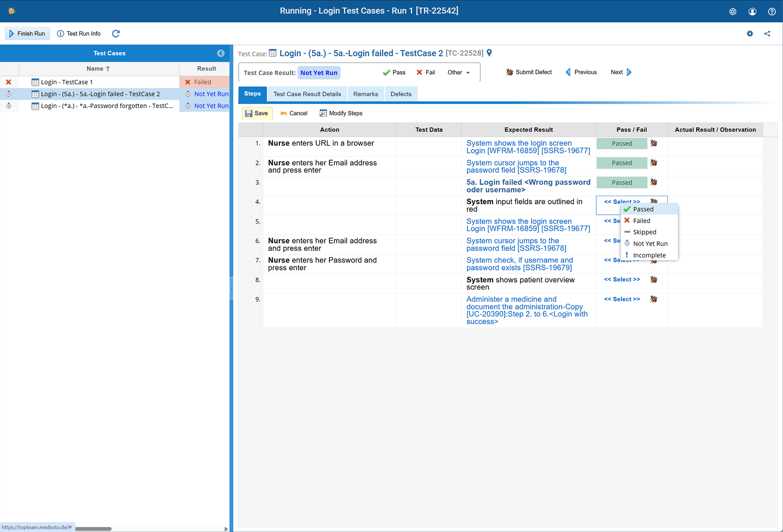783x532 pixels.
Task: Open the 5a. Login failed expected result link
Action: [x=528, y=186]
